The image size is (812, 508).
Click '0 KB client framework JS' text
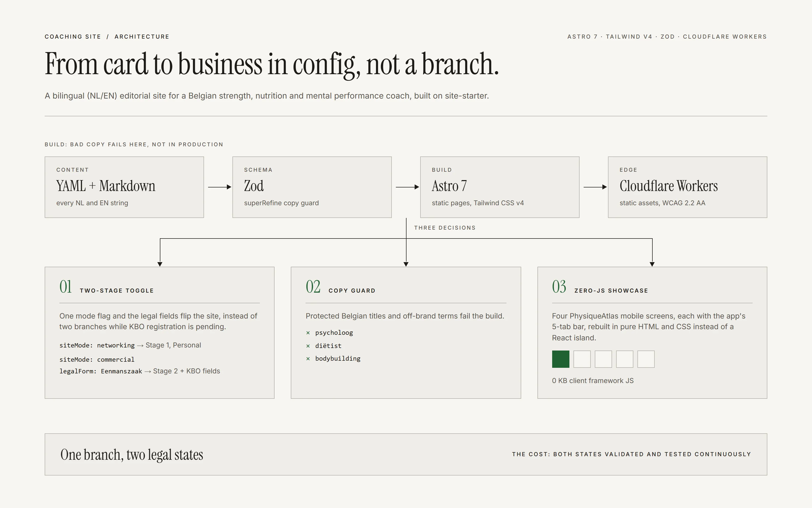[593, 381]
